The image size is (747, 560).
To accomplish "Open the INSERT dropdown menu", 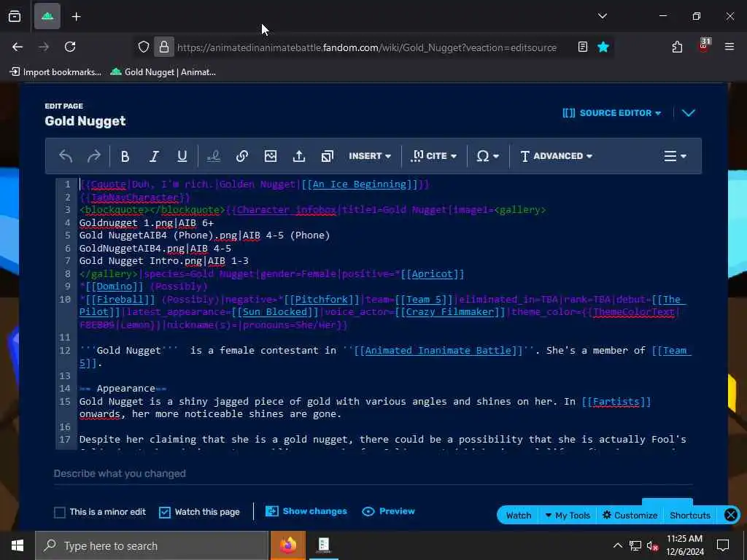I will click(x=370, y=156).
